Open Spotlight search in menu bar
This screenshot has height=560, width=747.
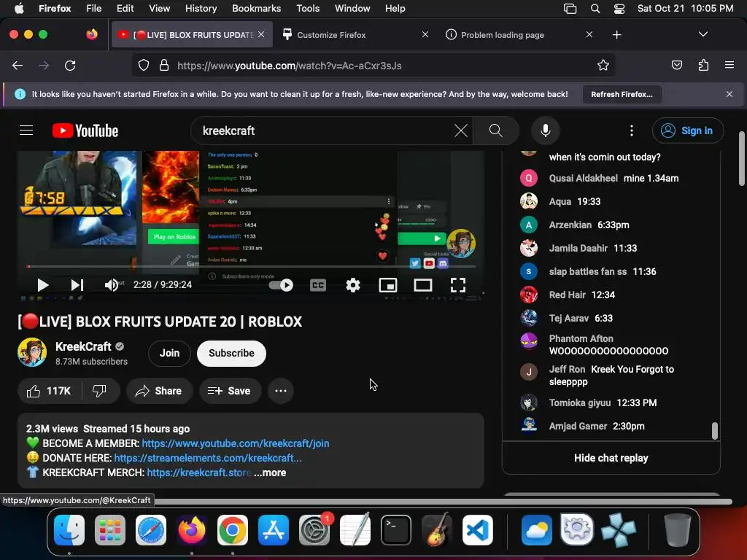(x=595, y=8)
